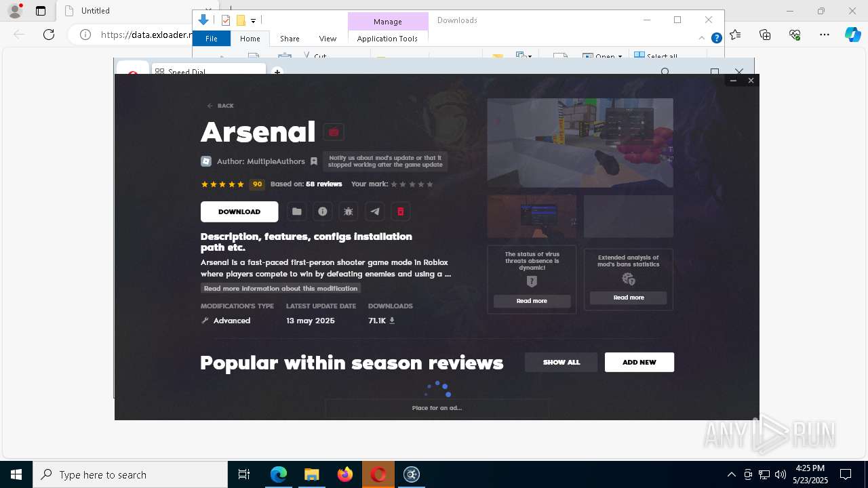Click the red video icon beside Arsenal
Image resolution: width=868 pixels, height=488 pixels.
[x=334, y=132]
